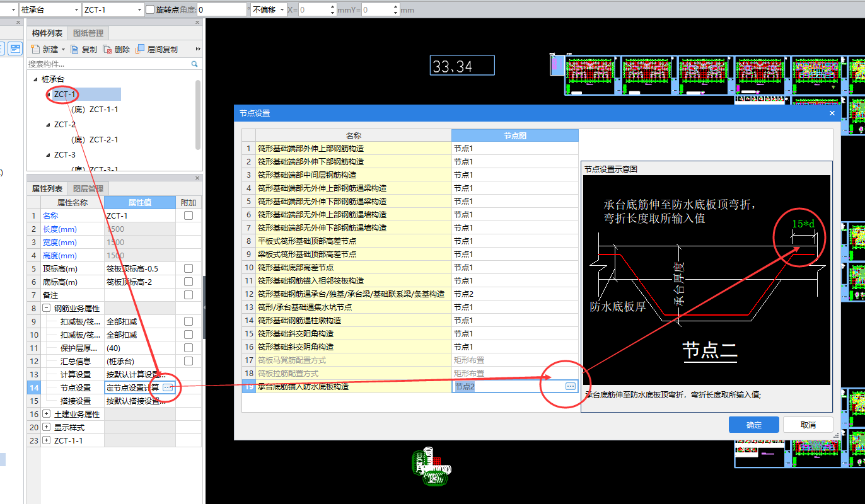Close the 属性列表 panel with its X

click(197, 178)
